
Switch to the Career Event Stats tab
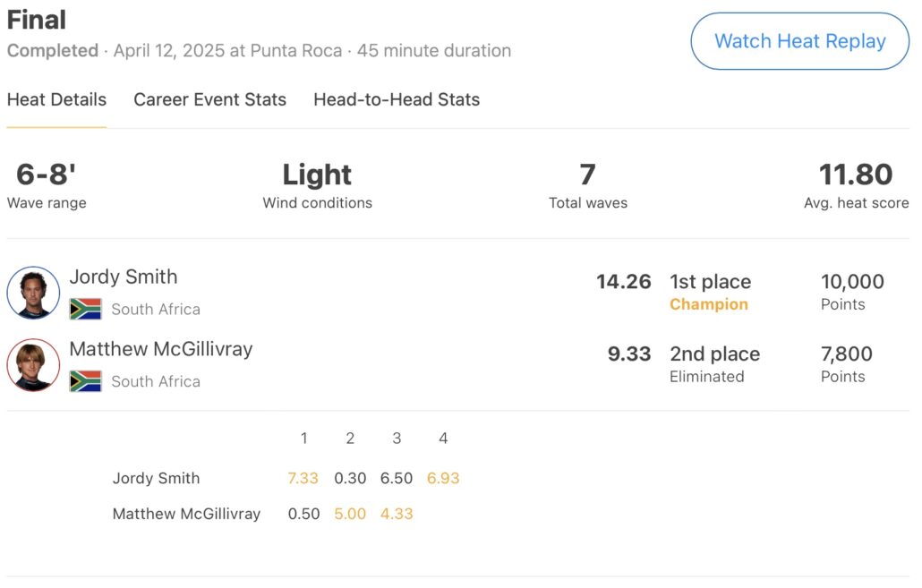coord(209,99)
